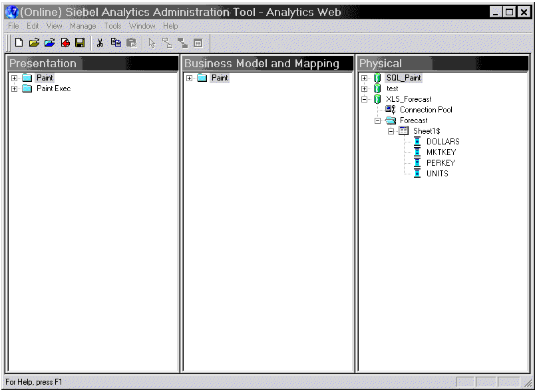Click the application icon in title bar

click(12, 12)
